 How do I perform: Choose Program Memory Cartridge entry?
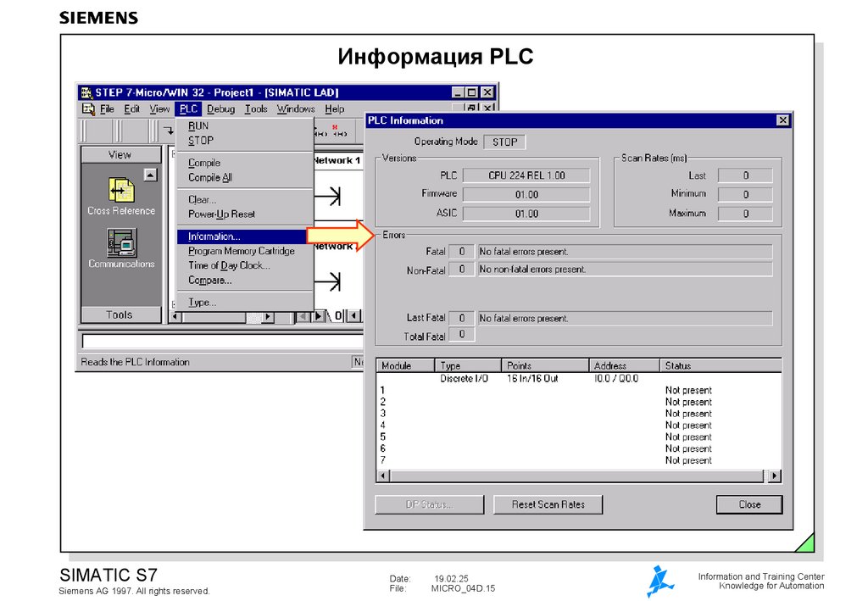point(244,251)
